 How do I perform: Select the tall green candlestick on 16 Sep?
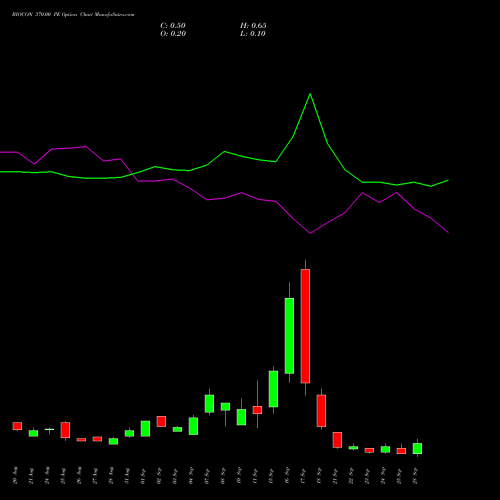pyautogui.click(x=289, y=336)
